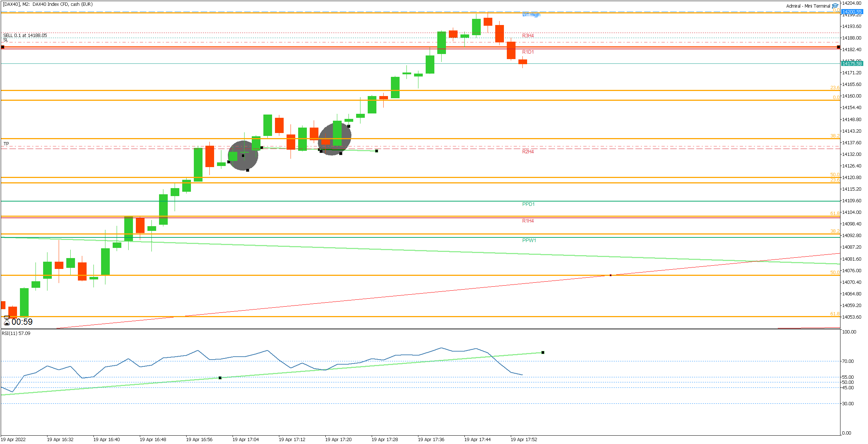
Task: Grab the left handle of the thick red line
Action: (x=3, y=47)
